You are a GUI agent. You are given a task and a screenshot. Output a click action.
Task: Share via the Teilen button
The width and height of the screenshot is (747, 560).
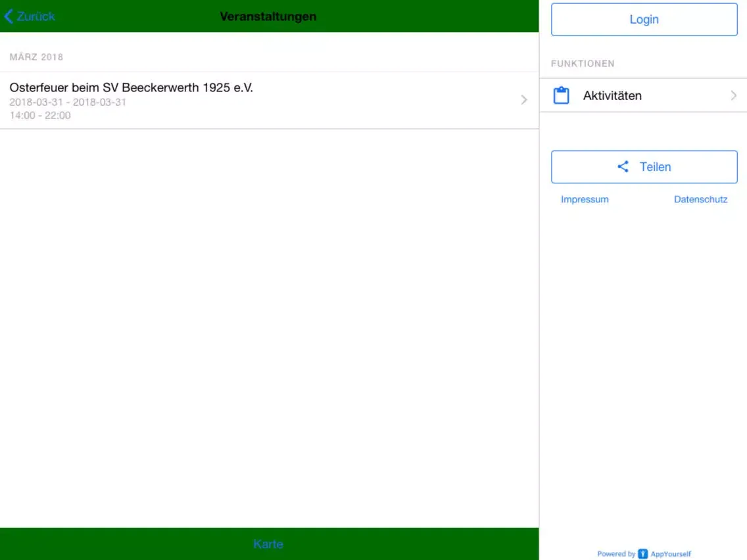(644, 167)
